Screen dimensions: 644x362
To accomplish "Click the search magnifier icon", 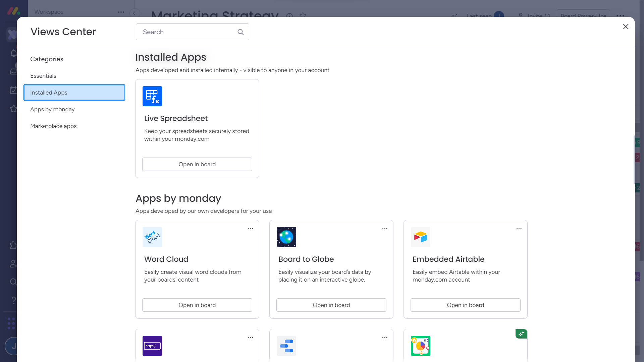I will tap(240, 32).
